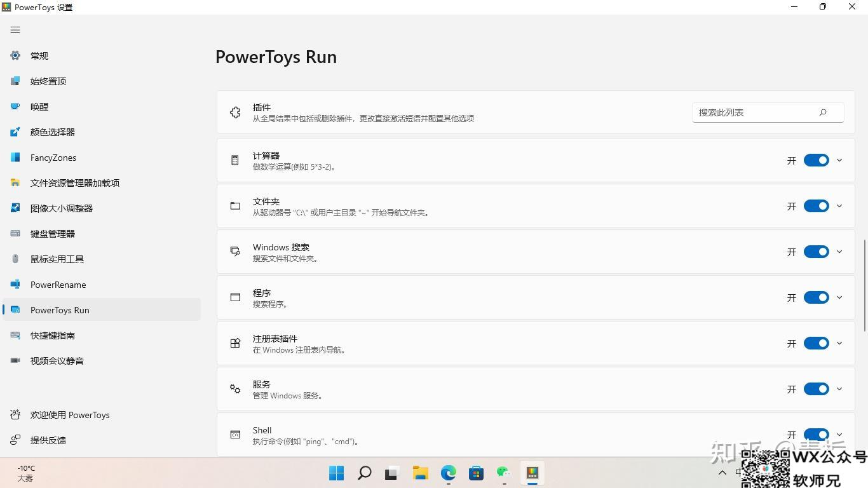Click the 程序 window plugin icon

click(x=235, y=297)
